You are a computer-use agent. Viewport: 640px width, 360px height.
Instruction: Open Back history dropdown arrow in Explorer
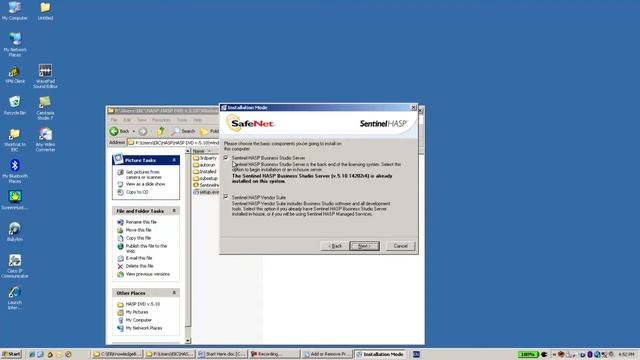coord(133,131)
